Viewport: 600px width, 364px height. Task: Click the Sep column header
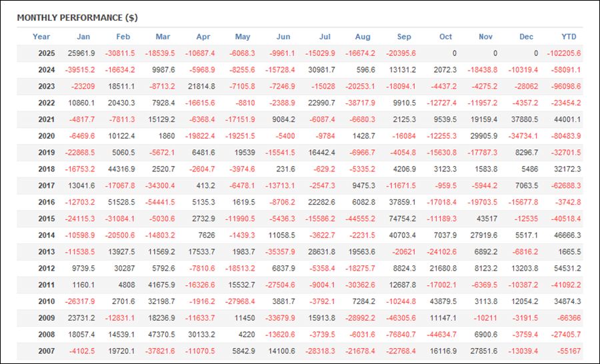[405, 37]
